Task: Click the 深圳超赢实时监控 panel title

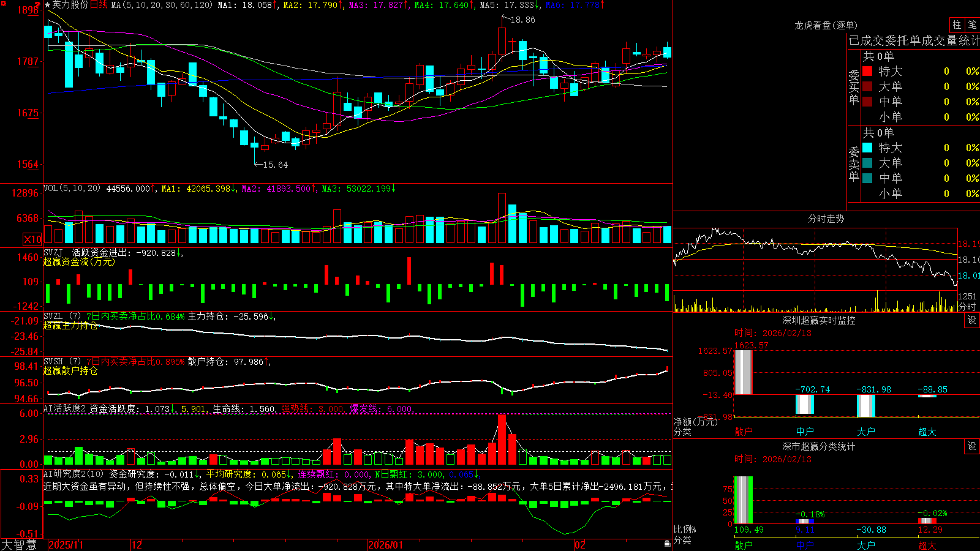Action: (819, 320)
